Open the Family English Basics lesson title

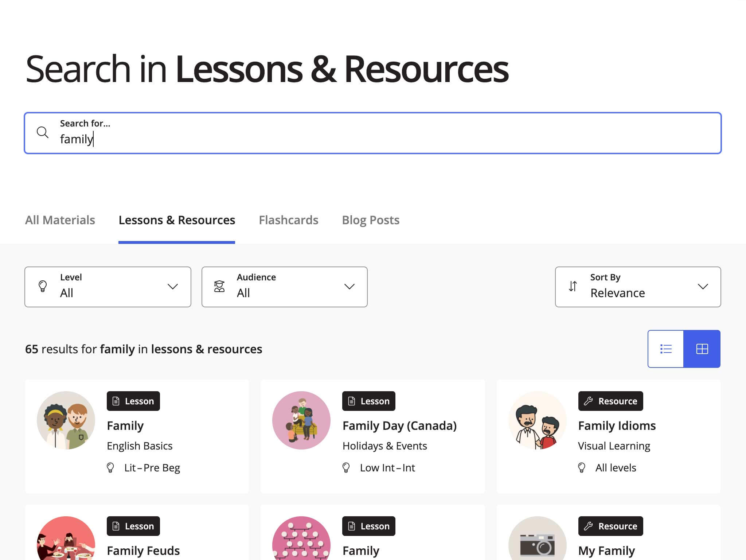click(x=125, y=426)
